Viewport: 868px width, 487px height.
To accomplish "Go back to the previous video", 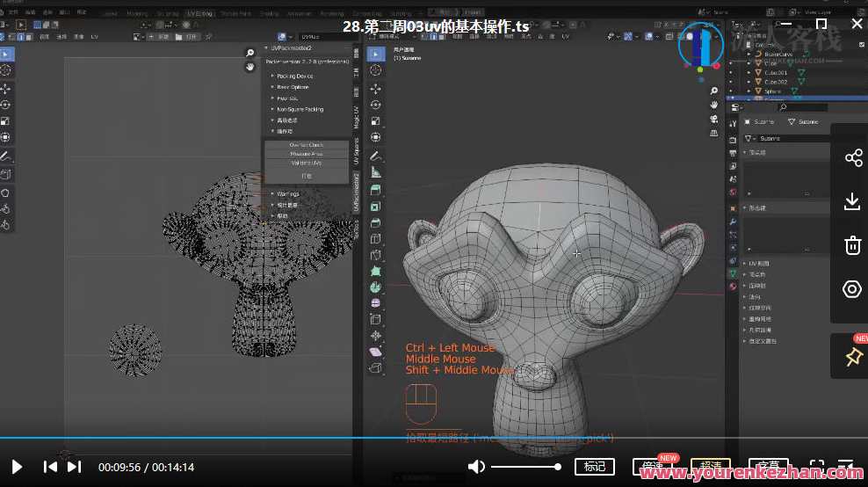I will tap(50, 467).
